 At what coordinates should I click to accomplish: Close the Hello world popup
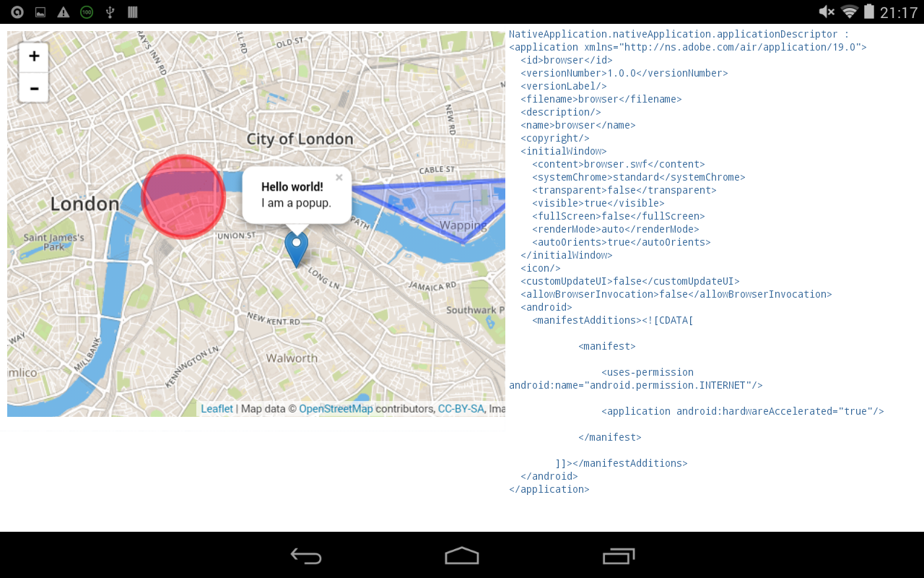339,177
